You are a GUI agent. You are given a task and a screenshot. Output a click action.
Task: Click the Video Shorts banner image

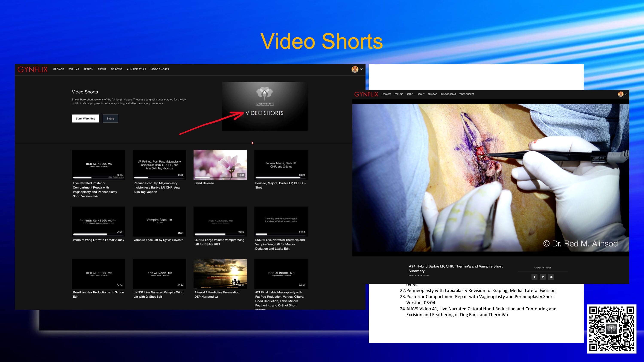pos(265,106)
